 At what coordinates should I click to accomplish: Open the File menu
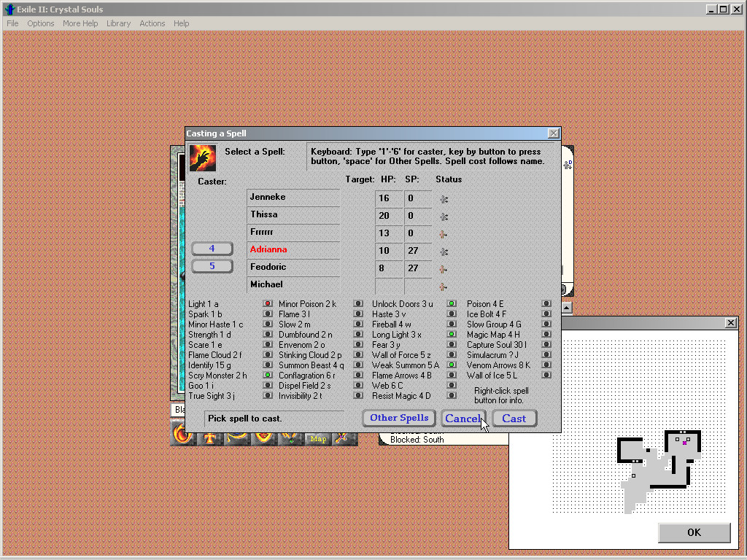click(x=12, y=23)
